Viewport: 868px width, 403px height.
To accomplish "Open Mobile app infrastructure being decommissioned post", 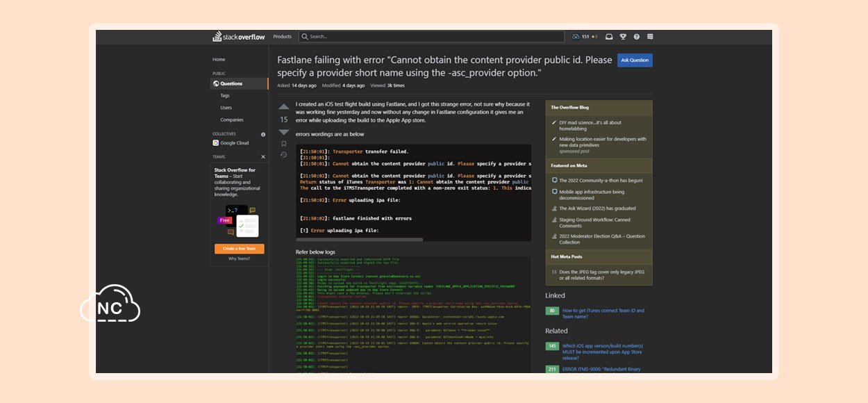I will (592, 195).
